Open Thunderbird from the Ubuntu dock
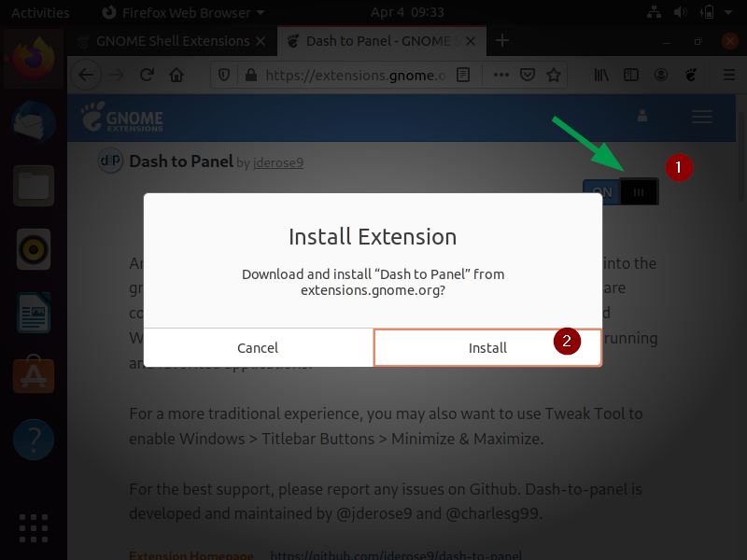 pyautogui.click(x=34, y=122)
